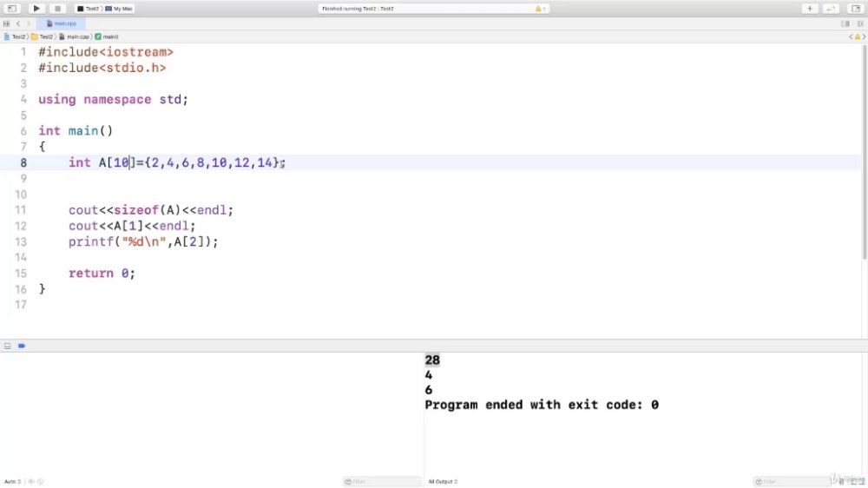868x488 pixels.
Task: Click the cout sizeof(A) line
Action: coord(150,210)
